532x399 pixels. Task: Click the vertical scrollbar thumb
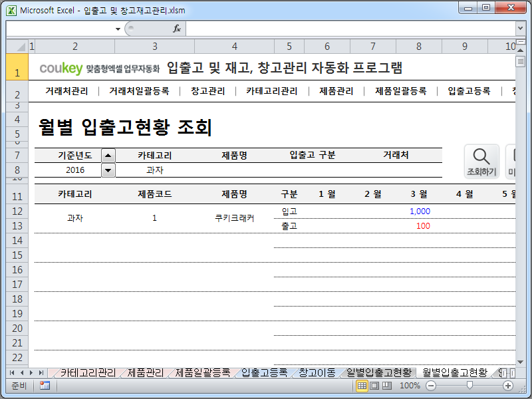[x=520, y=62]
